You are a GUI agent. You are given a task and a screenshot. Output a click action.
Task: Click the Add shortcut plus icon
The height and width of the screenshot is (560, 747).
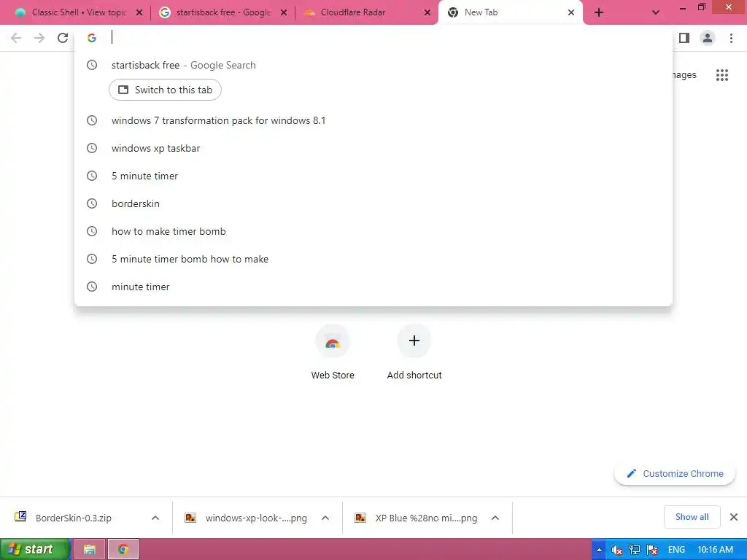click(x=414, y=341)
